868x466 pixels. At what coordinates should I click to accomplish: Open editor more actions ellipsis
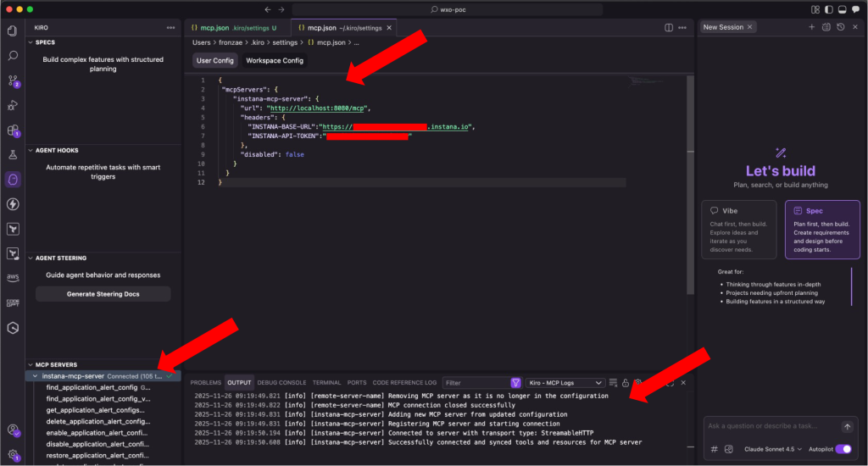click(682, 28)
